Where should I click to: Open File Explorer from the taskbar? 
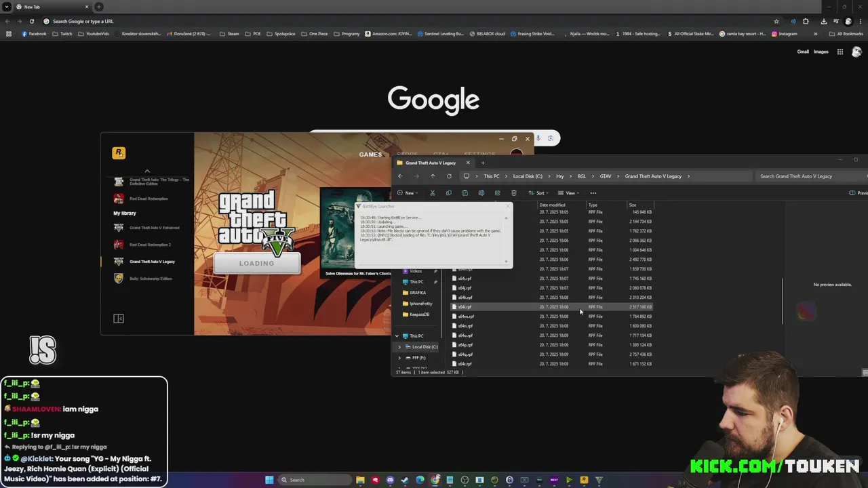click(x=360, y=480)
